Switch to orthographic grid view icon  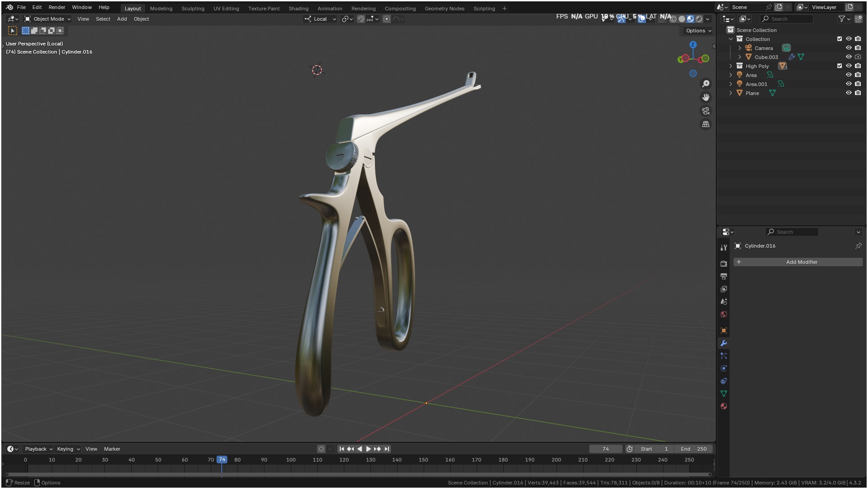[x=706, y=124]
